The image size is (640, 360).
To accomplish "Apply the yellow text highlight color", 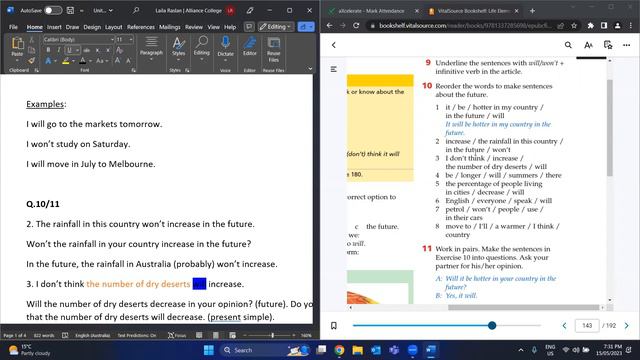I will 66,61.
